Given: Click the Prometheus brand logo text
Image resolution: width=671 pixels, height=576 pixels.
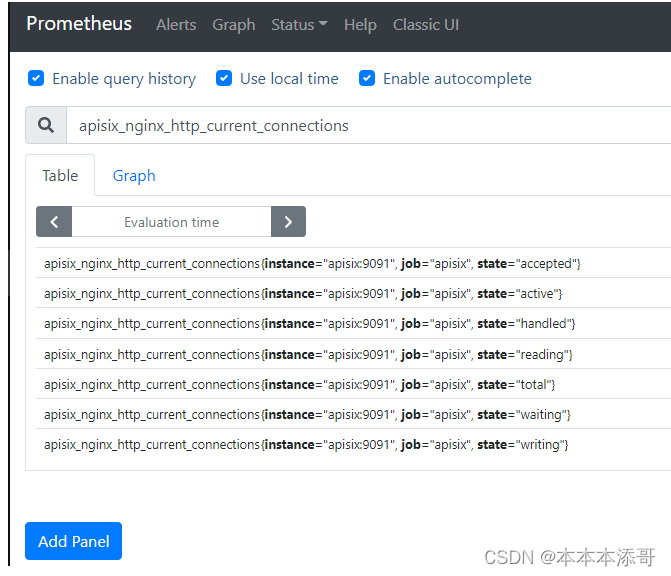Looking at the screenshot, I should [79, 24].
